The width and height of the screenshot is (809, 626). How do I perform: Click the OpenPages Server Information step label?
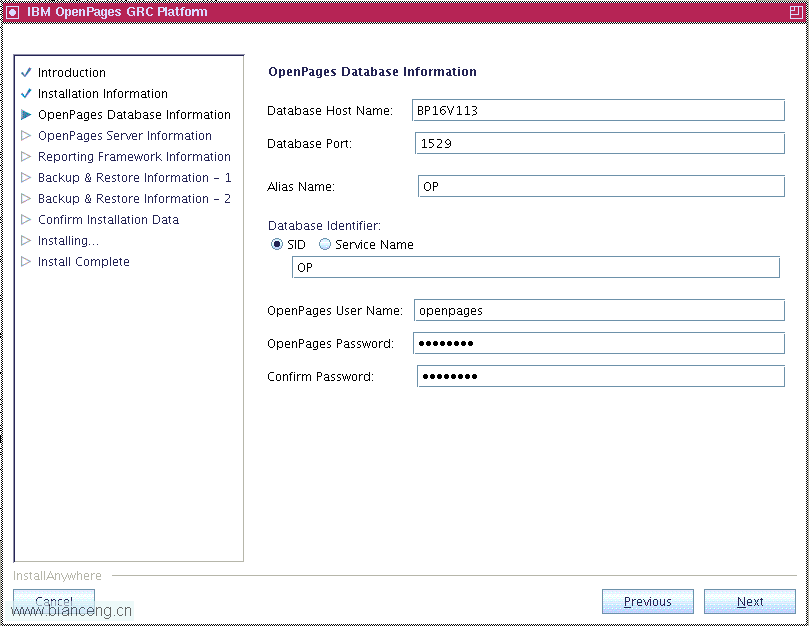(125, 136)
